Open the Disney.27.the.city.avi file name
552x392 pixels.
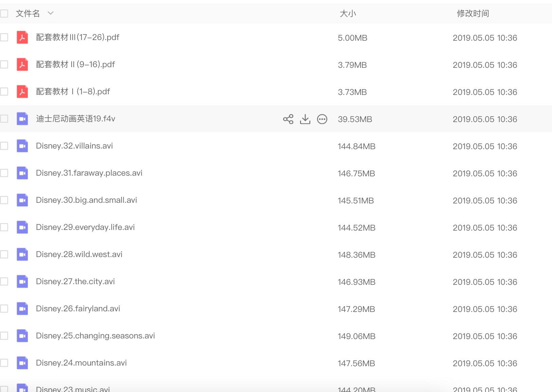[x=75, y=281]
